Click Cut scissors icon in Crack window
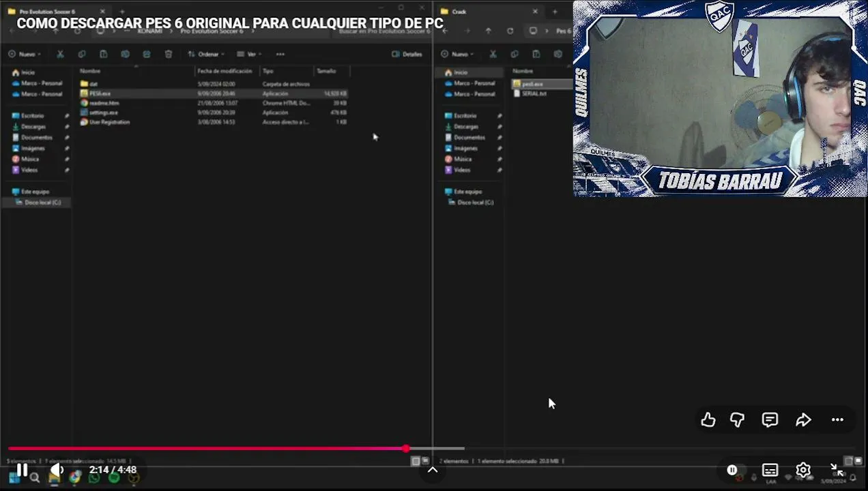868x491 pixels. [493, 54]
